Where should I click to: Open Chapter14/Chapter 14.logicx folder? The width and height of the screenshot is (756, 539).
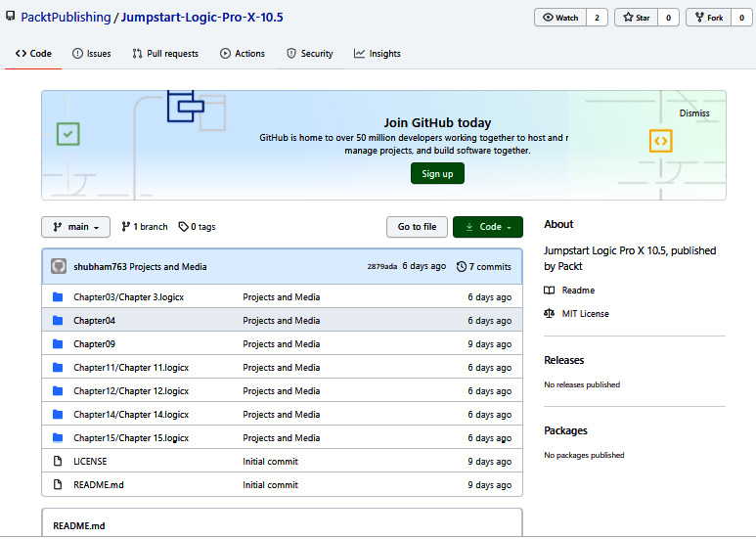[131, 415]
